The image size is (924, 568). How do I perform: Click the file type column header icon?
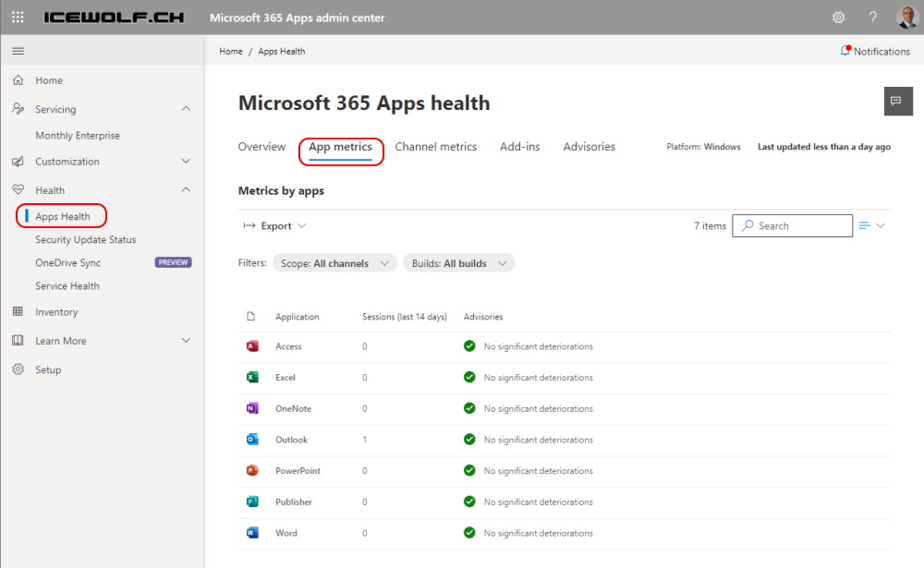pos(251,317)
